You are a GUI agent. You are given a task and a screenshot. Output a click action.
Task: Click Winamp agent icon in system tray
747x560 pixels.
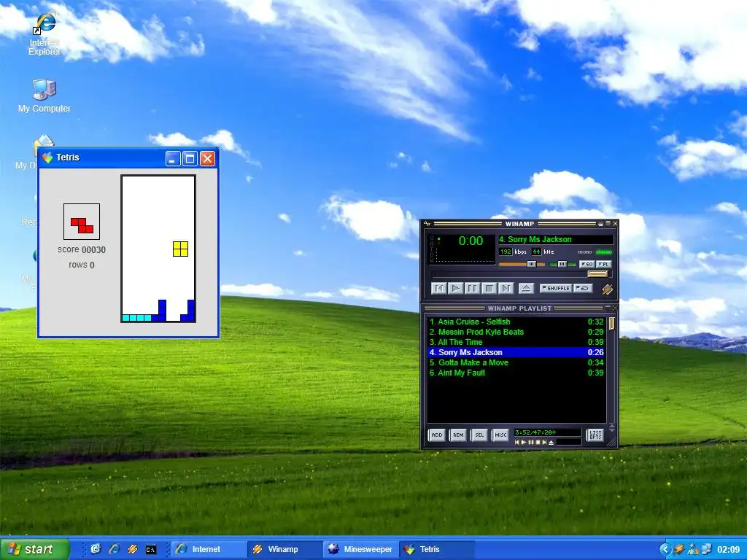pyautogui.click(x=679, y=549)
